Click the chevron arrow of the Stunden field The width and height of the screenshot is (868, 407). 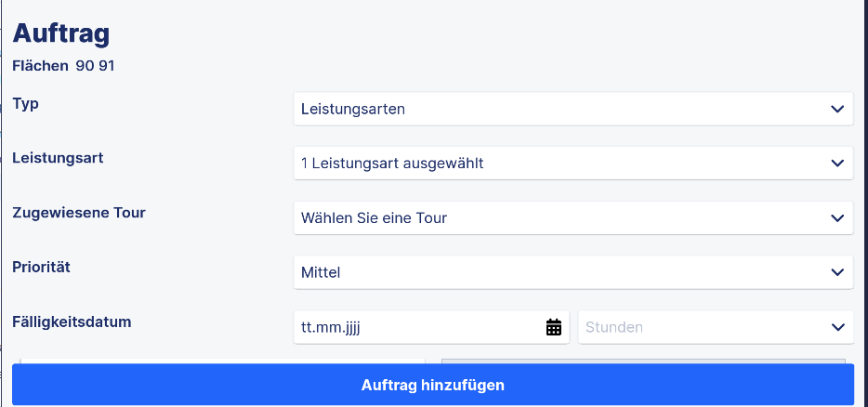(837, 327)
